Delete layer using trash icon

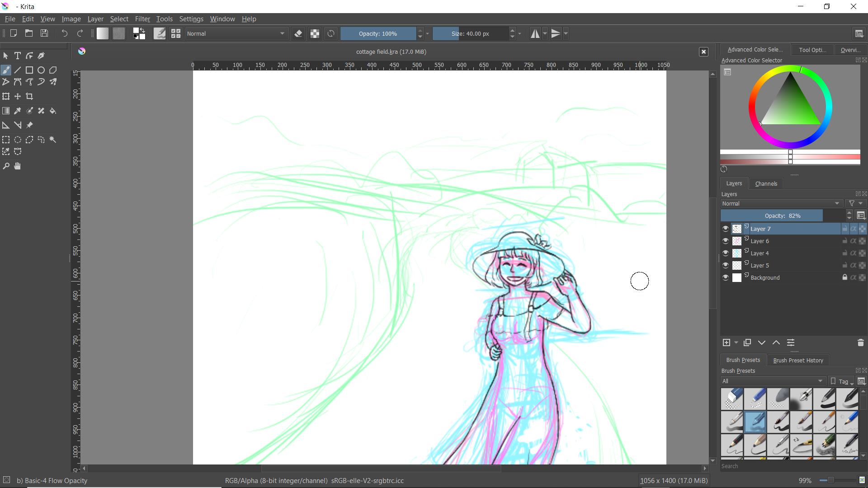tap(860, 343)
